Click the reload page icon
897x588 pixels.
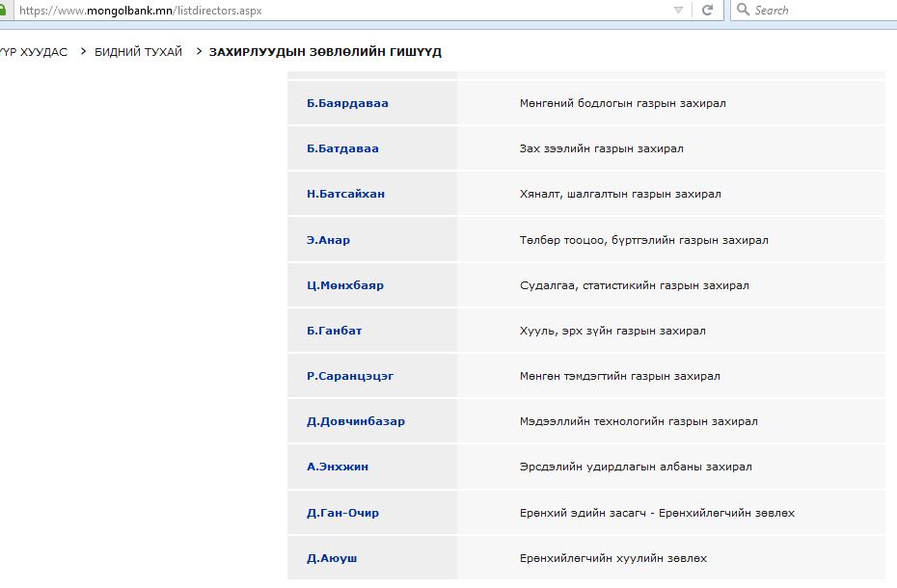(707, 10)
